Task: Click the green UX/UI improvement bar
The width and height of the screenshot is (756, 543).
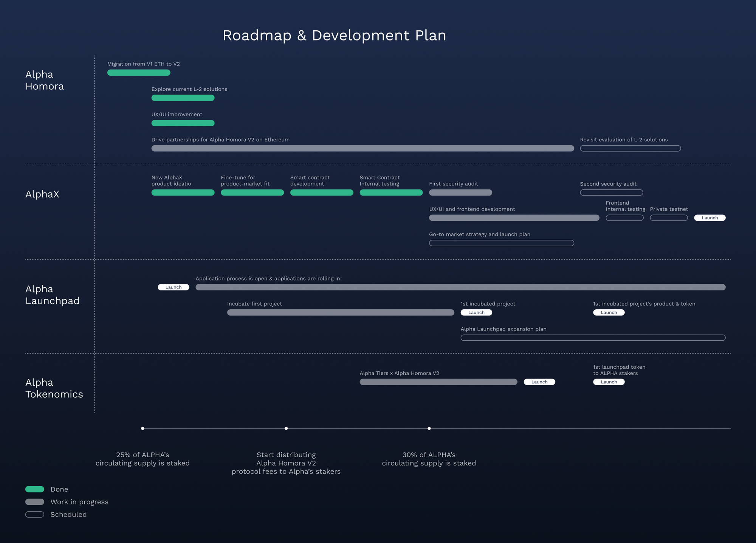Action: pos(183,123)
